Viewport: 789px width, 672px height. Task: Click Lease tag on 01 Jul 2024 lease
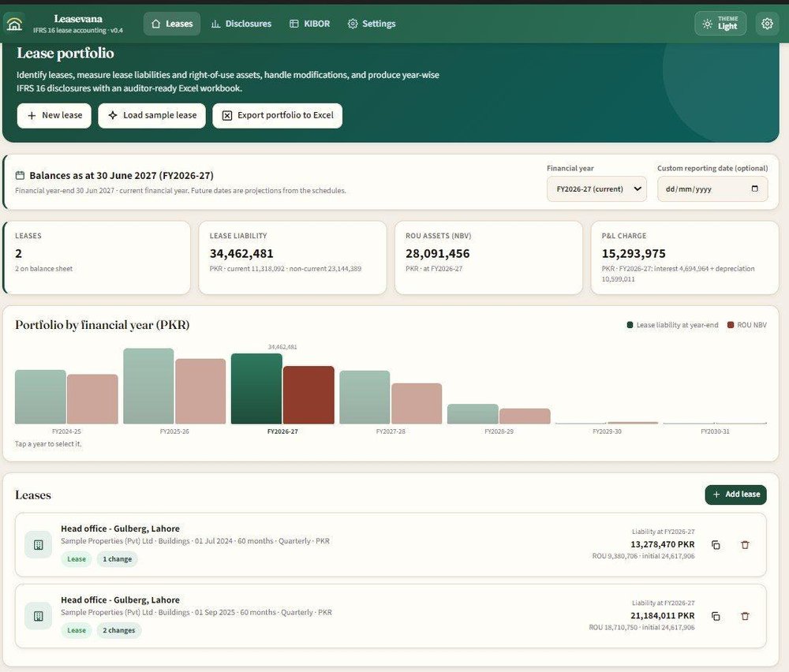[77, 559]
